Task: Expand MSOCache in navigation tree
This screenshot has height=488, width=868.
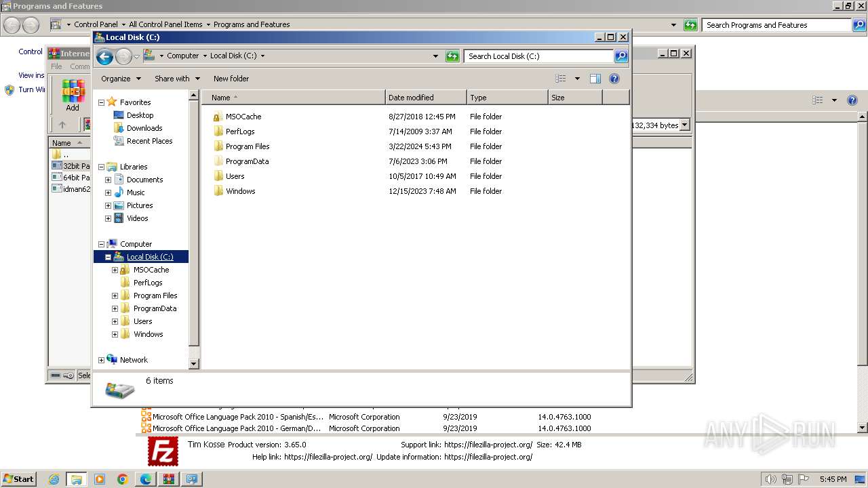Action: [115, 270]
